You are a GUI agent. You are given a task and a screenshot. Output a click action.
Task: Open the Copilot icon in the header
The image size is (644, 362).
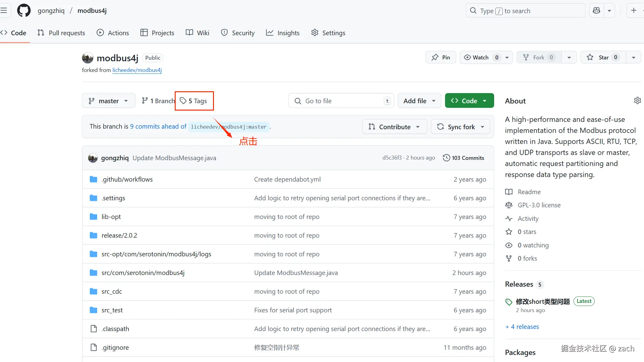[x=596, y=11]
